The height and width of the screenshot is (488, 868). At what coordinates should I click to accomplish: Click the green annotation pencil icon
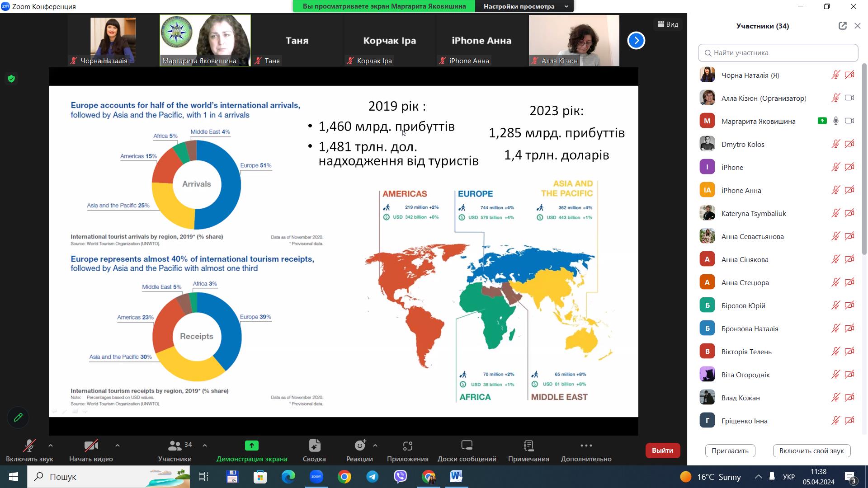click(x=18, y=418)
